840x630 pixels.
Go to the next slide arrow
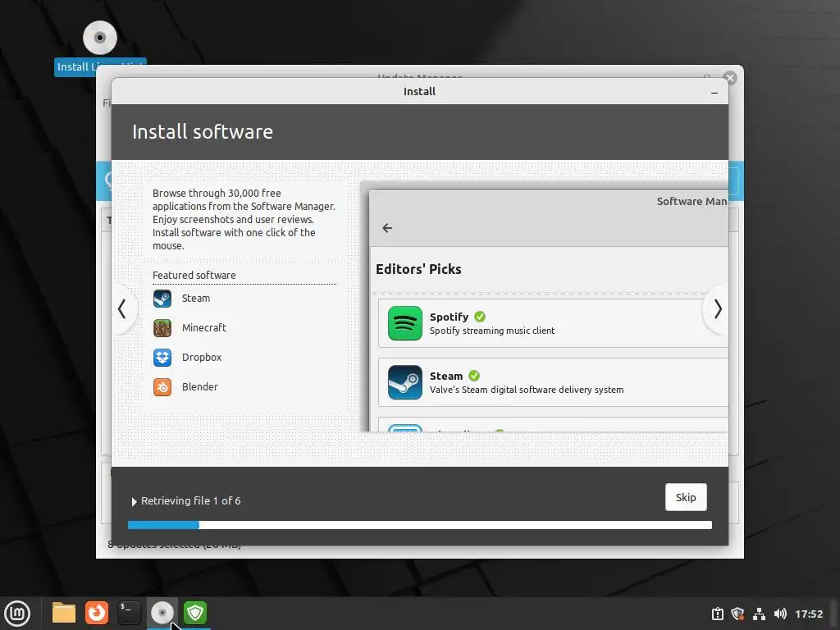click(x=718, y=309)
